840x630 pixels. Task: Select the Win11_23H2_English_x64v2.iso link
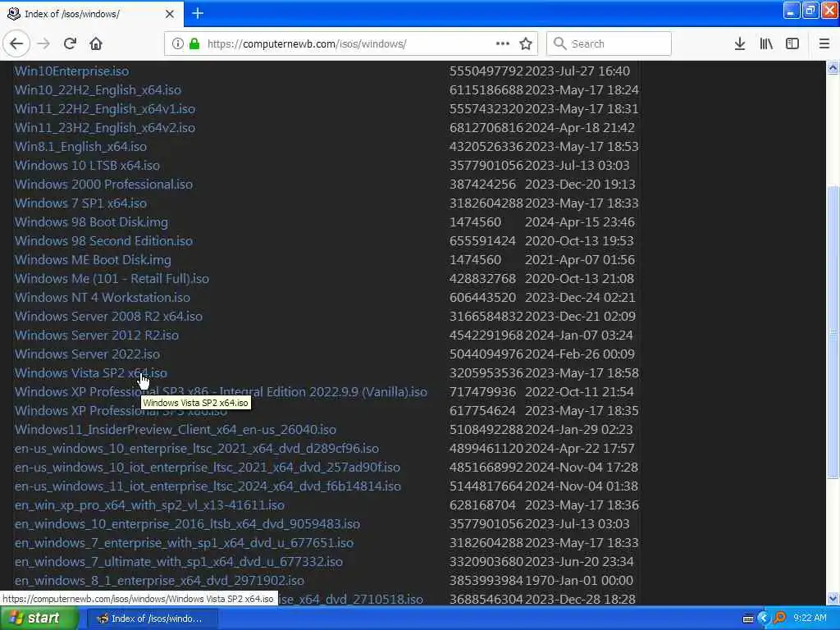click(104, 127)
